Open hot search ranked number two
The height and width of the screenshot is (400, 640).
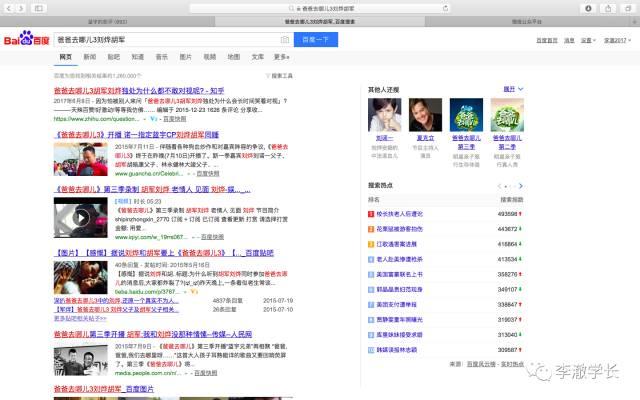pos(400,229)
